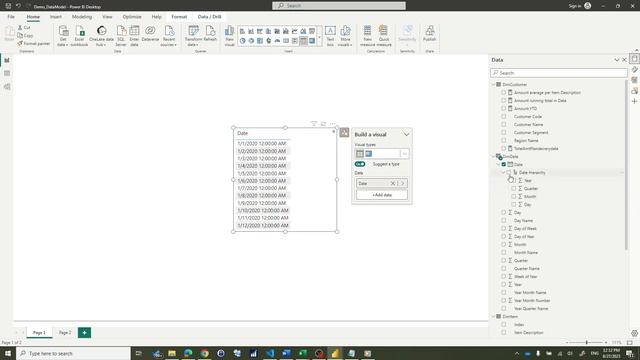This screenshot has width=640, height=360.
Task: Open the Modeling ribbon tab
Action: pos(82,17)
